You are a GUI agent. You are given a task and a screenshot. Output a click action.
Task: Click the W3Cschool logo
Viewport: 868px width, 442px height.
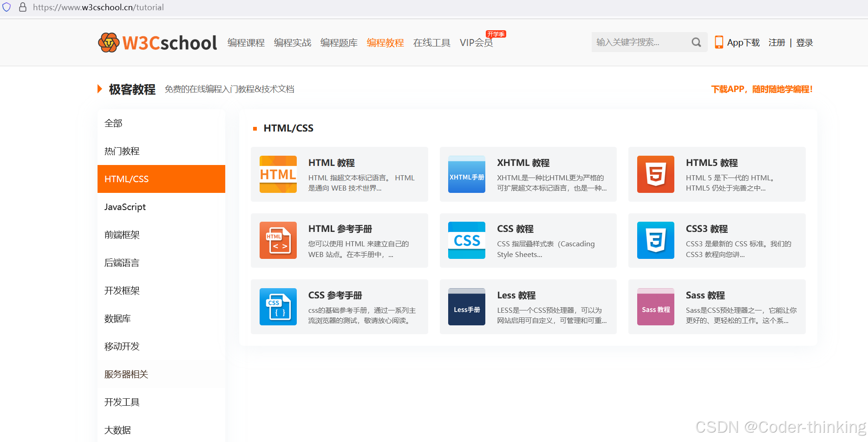[x=157, y=43]
